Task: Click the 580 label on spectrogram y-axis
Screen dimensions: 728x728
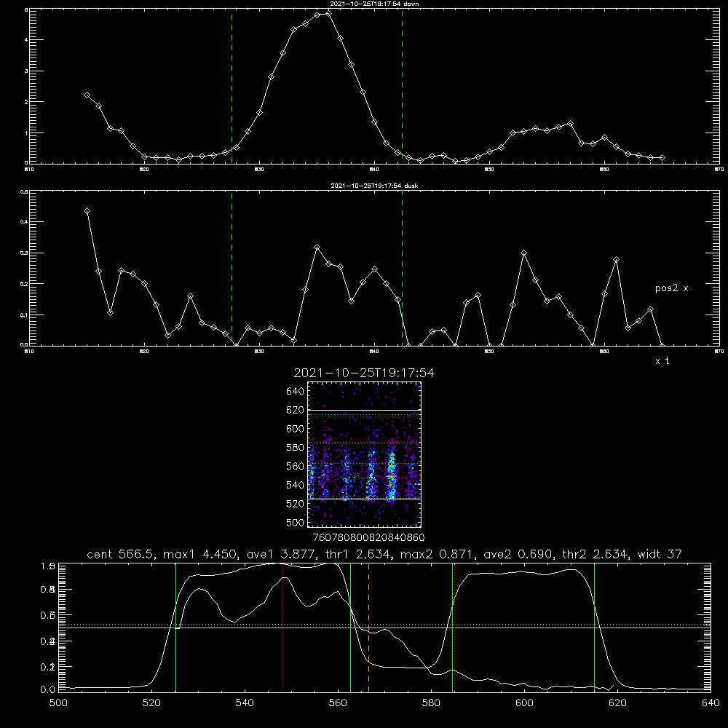Action: (296, 448)
